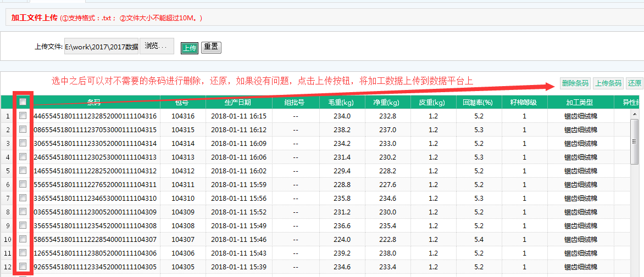Click production date 2018-01-11 16:12
The image size is (644, 277).
[x=238, y=130]
